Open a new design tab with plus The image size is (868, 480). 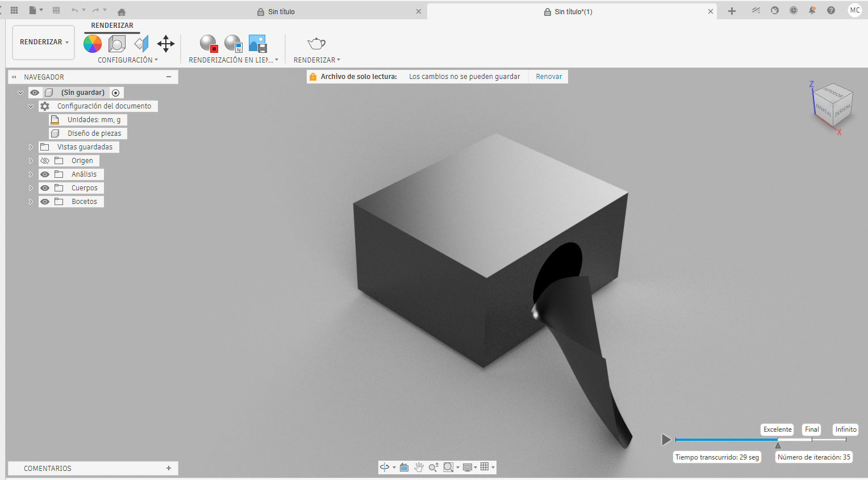click(732, 11)
